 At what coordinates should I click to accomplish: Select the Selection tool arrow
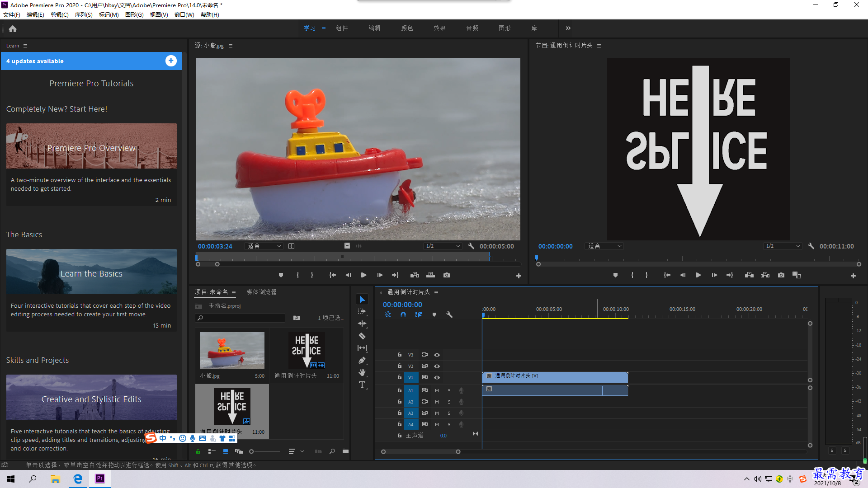(x=362, y=299)
